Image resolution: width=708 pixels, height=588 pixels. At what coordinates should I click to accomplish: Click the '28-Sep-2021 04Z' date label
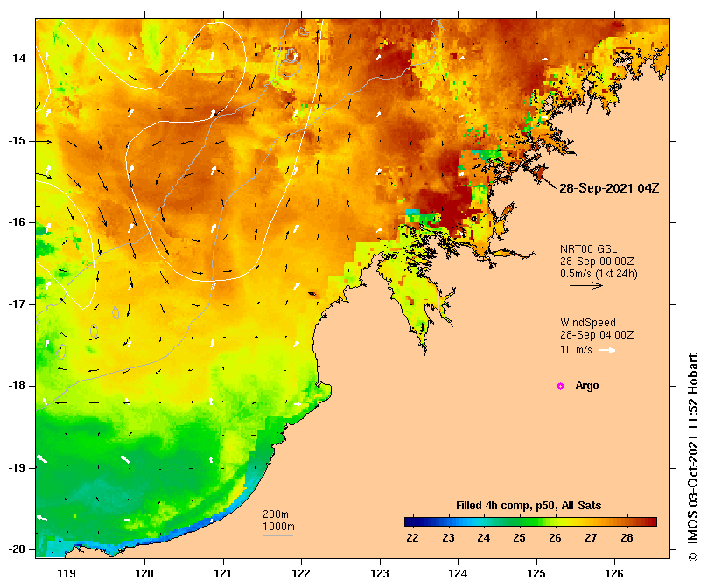pyautogui.click(x=609, y=188)
